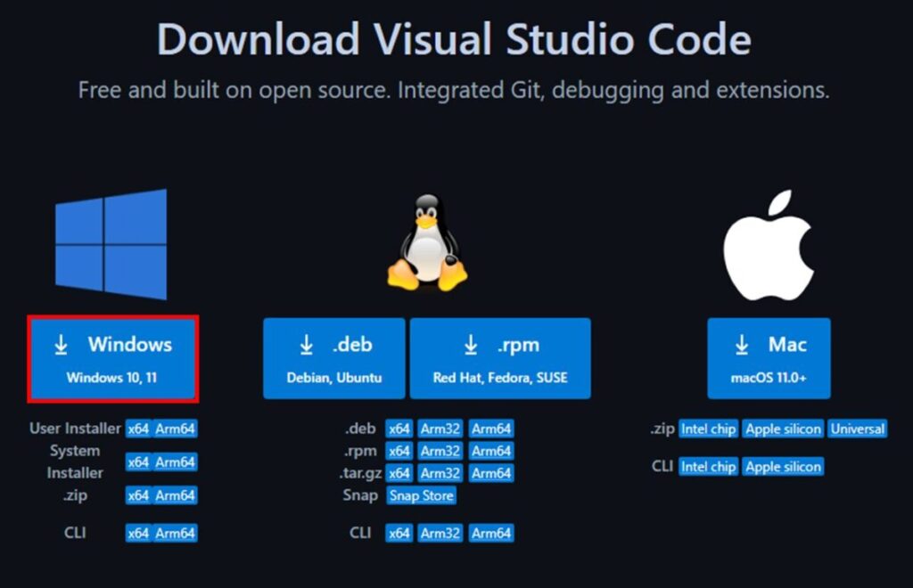Click the download arrow on the .deb button

[x=307, y=345]
